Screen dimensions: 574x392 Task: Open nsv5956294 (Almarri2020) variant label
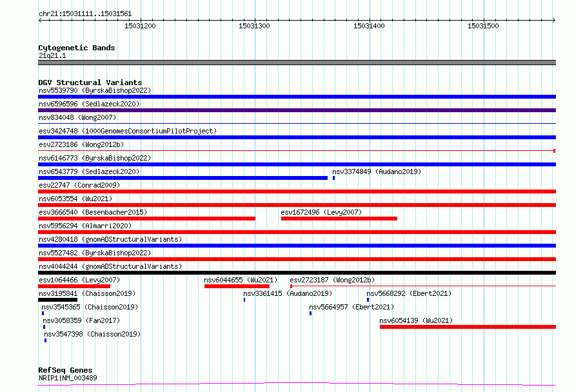coord(85,226)
